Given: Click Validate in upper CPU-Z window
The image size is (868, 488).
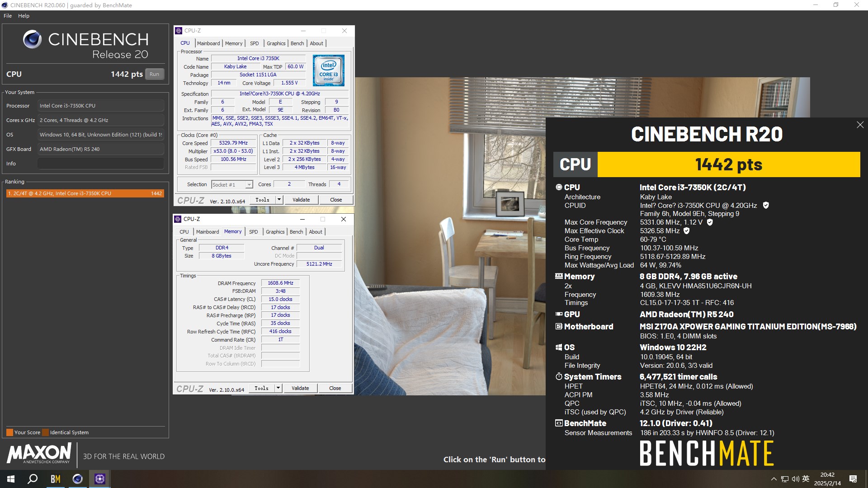Looking at the screenshot, I should (x=301, y=200).
